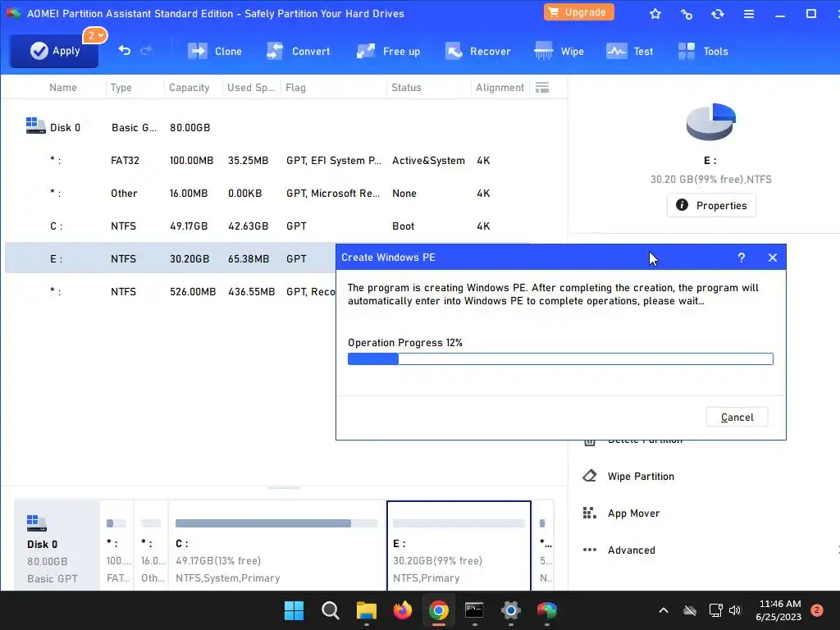Click the refresh icon in title bar
This screenshot has width=840, height=630.
[717, 14]
